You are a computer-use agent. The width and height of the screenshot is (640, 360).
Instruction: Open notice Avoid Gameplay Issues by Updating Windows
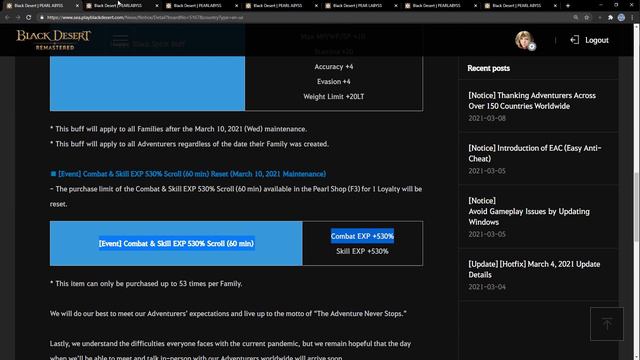[x=529, y=211]
